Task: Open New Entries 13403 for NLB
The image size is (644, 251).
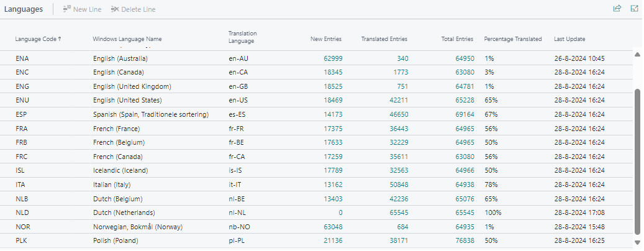Action: click(x=333, y=199)
